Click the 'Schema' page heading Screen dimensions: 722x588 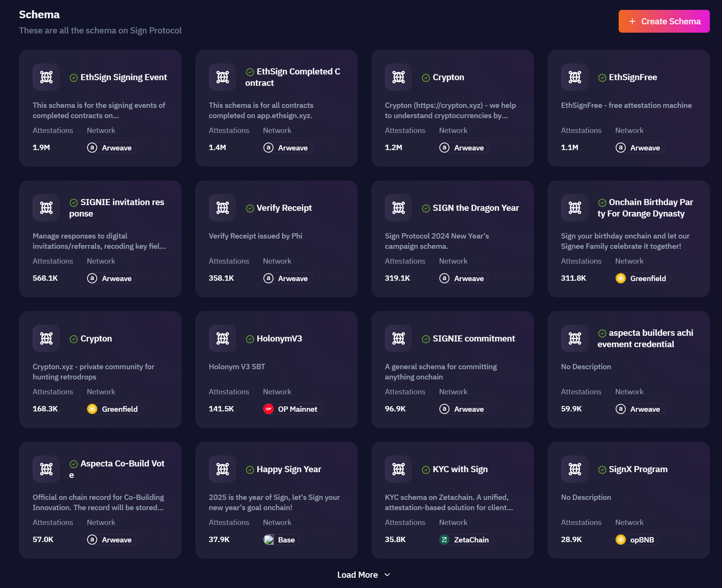pyautogui.click(x=40, y=14)
